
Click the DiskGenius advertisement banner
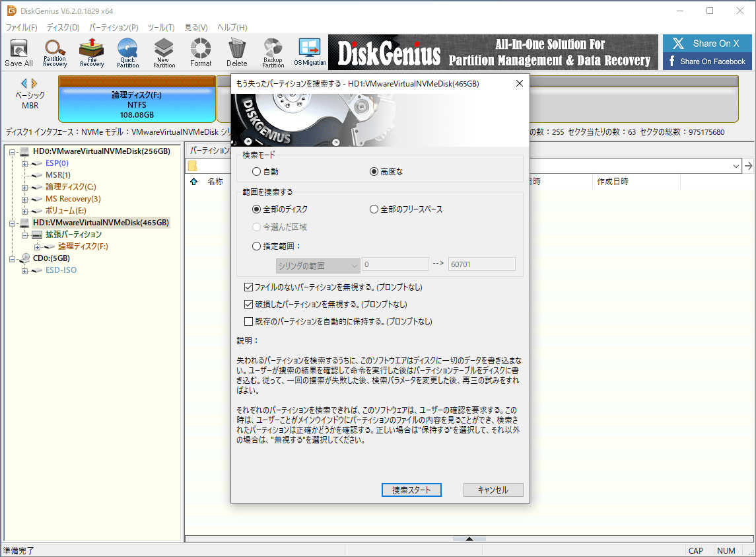point(493,52)
